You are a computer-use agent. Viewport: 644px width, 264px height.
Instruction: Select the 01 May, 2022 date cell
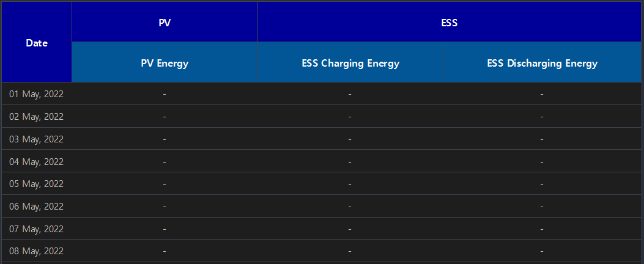pyautogui.click(x=37, y=94)
